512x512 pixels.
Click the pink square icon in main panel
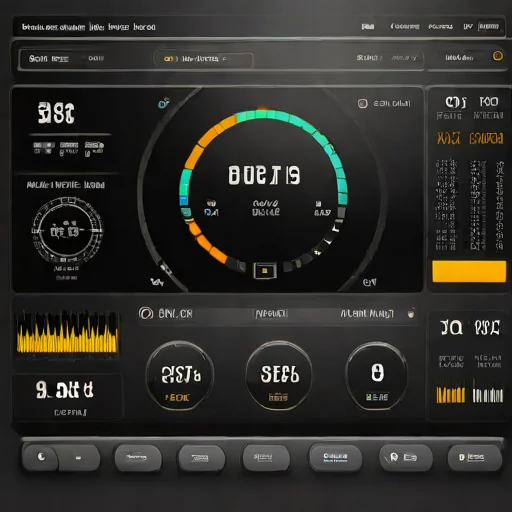click(x=362, y=103)
